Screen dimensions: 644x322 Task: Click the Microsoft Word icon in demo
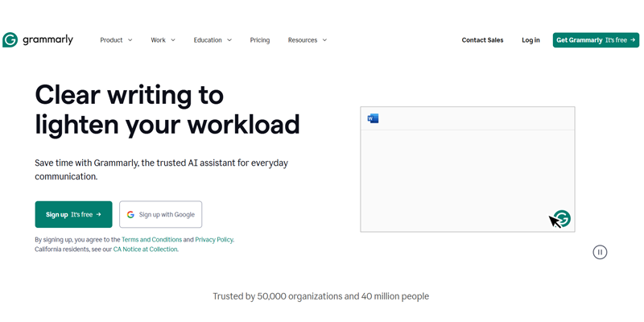click(x=373, y=118)
